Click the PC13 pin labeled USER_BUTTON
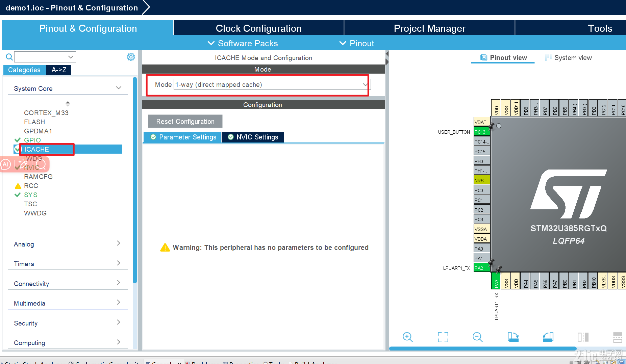This screenshot has height=364, width=626. 482,132
